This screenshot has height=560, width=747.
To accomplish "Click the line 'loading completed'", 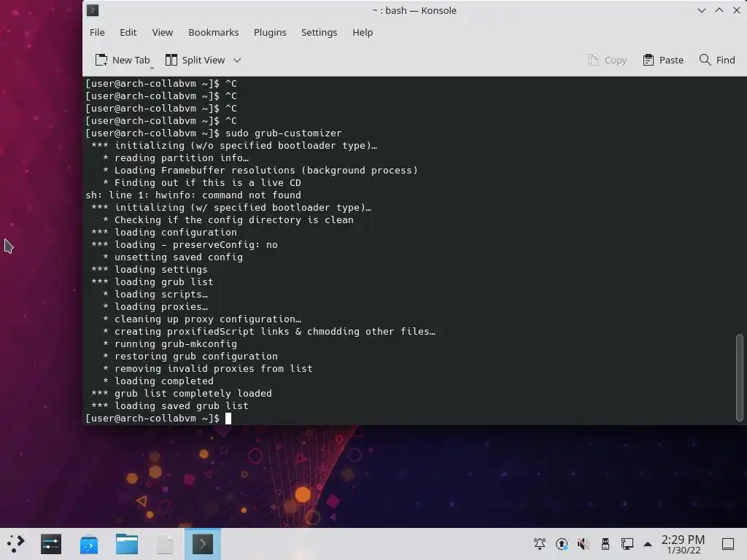I will click(164, 381).
